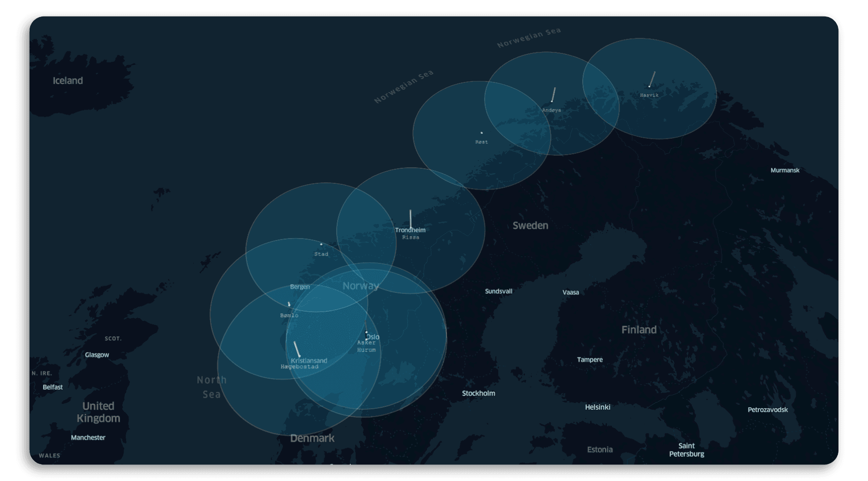Click the line marker above Hægebostad
The image size is (868, 481).
(x=297, y=349)
